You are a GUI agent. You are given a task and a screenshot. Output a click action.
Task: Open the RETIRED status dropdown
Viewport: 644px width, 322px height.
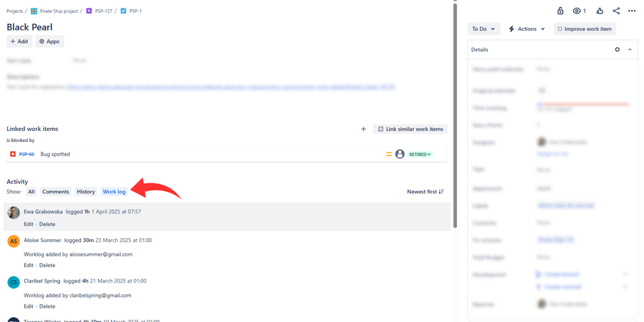420,154
